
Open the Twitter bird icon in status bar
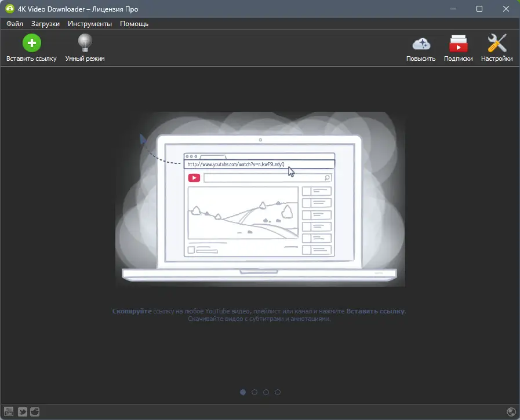pos(22,412)
